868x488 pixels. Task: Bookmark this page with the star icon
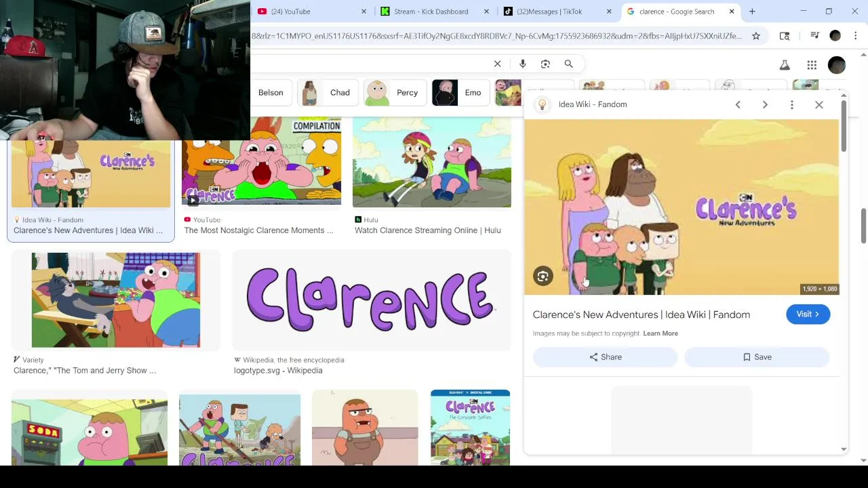click(756, 36)
